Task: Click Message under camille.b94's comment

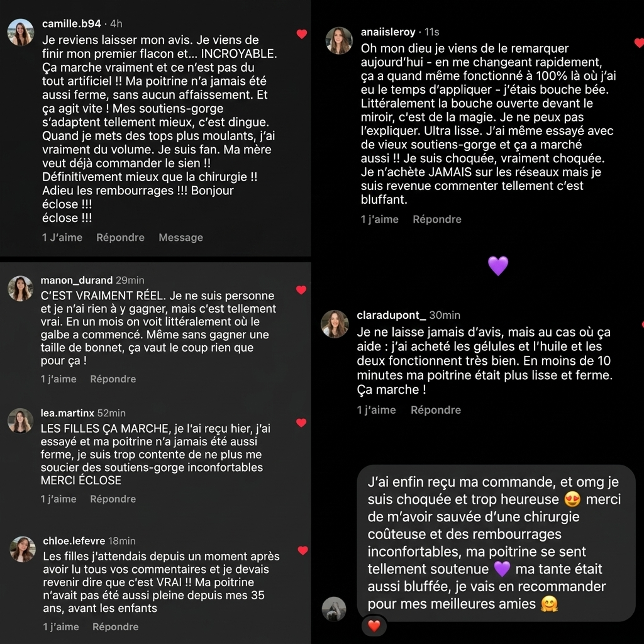Action: pyautogui.click(x=180, y=237)
